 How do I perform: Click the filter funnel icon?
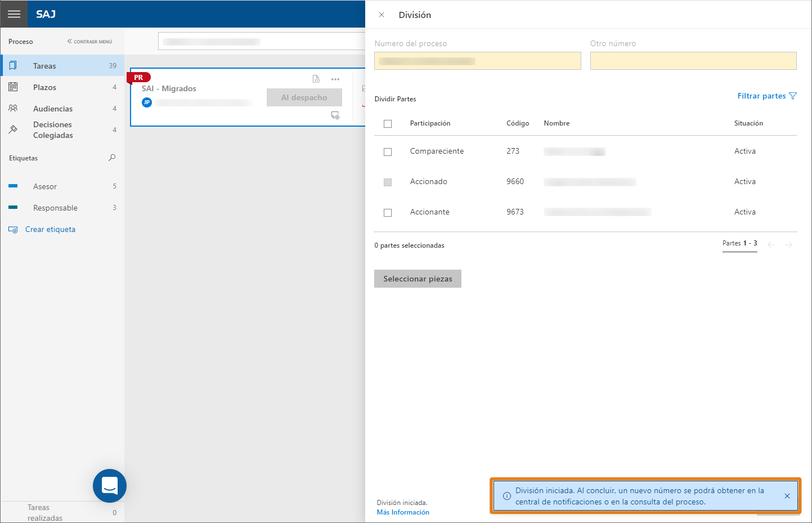(793, 96)
